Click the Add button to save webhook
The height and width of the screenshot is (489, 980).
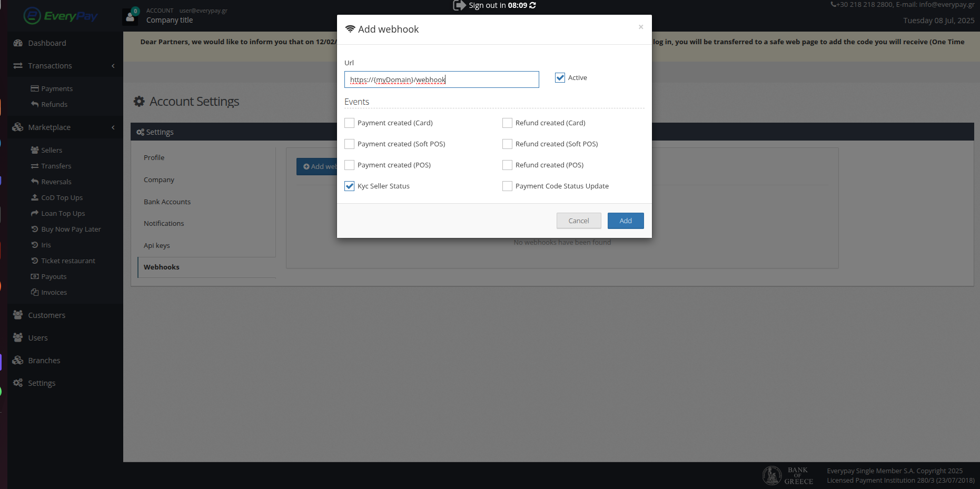tap(625, 221)
